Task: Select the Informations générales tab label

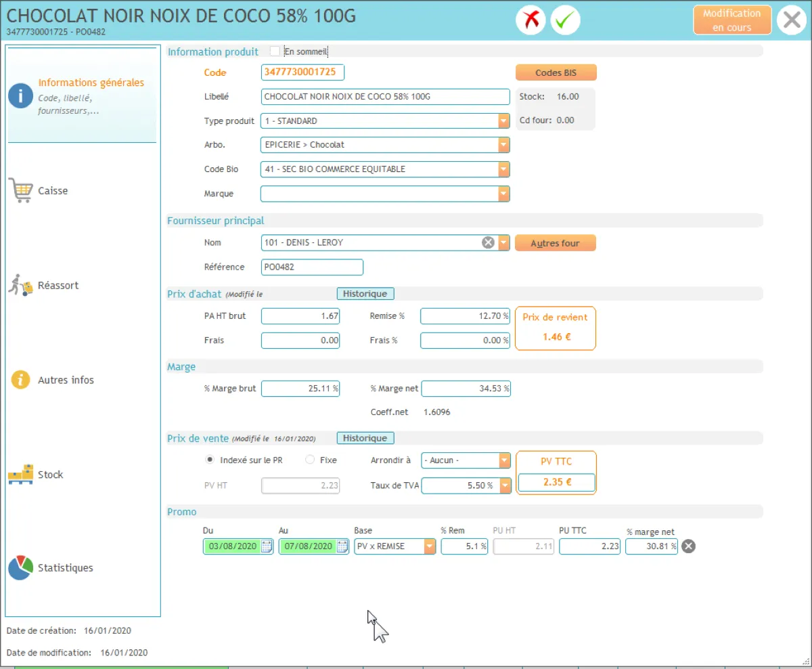Action: pyautogui.click(x=91, y=83)
